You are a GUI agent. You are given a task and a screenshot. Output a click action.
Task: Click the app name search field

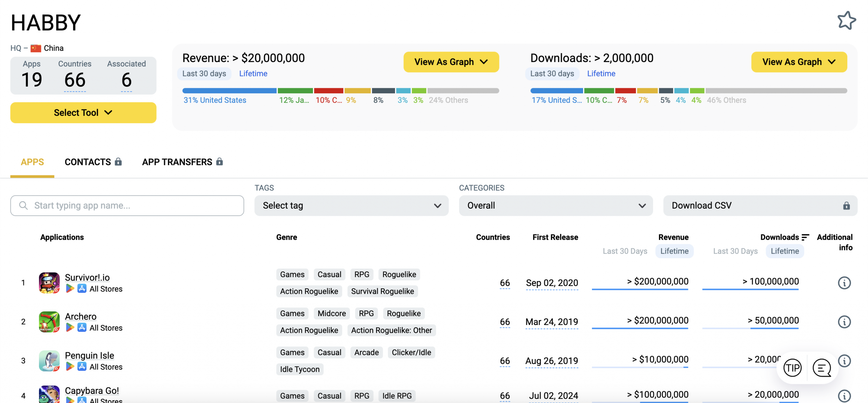tap(127, 206)
